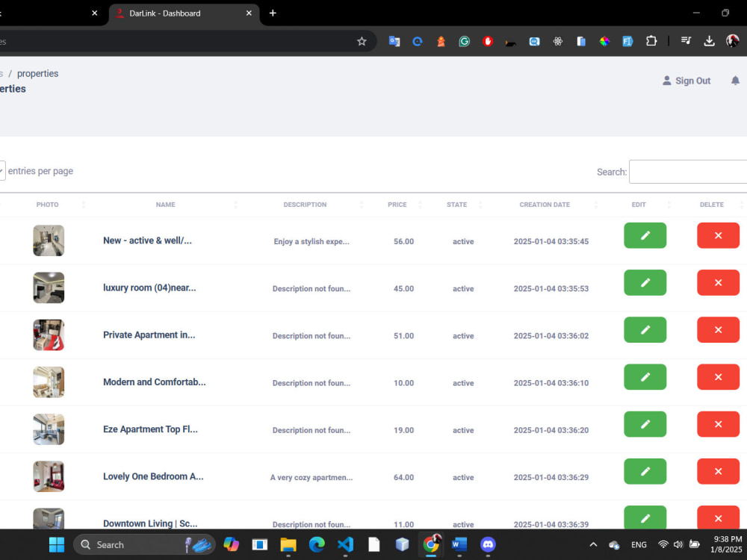
Task: Delete the 'Modern and Comfortab...' property
Action: click(x=718, y=376)
